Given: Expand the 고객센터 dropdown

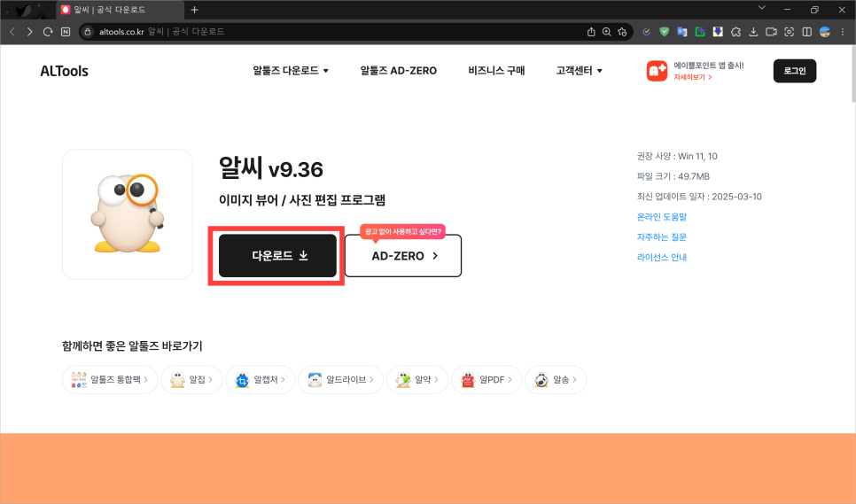Looking at the screenshot, I should [580, 70].
